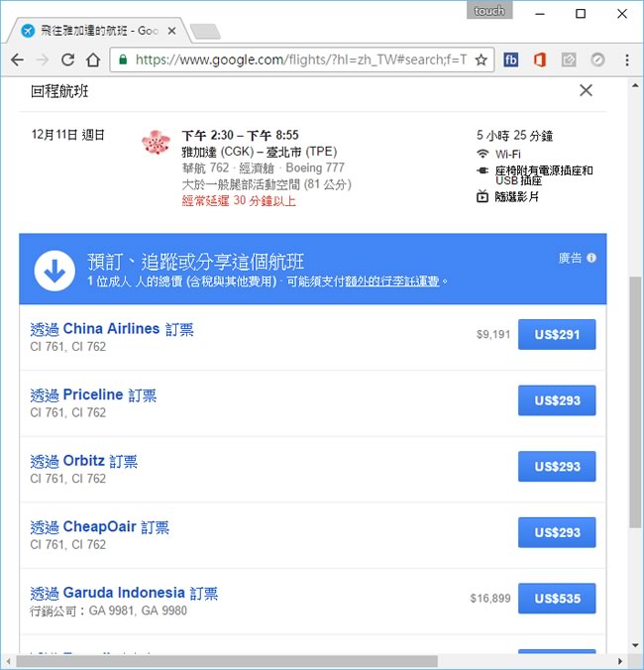Book via China Airlines for US$291

557,334
